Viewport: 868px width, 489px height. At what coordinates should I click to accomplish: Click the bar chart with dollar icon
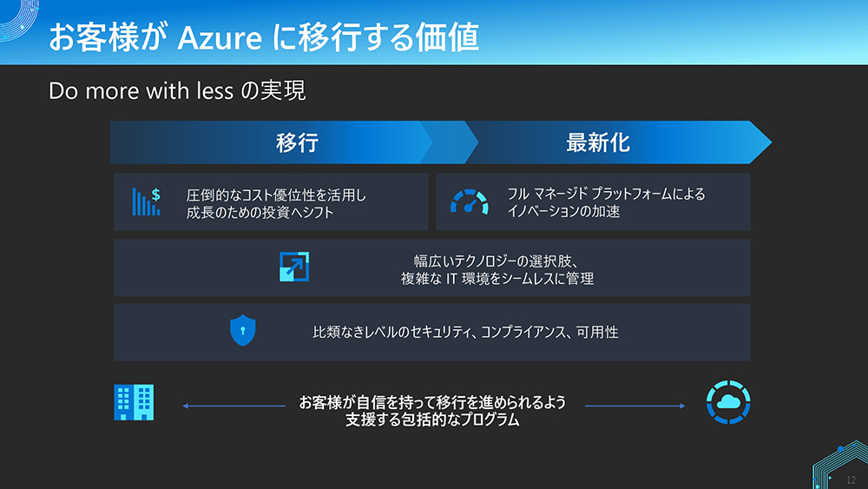click(x=146, y=202)
